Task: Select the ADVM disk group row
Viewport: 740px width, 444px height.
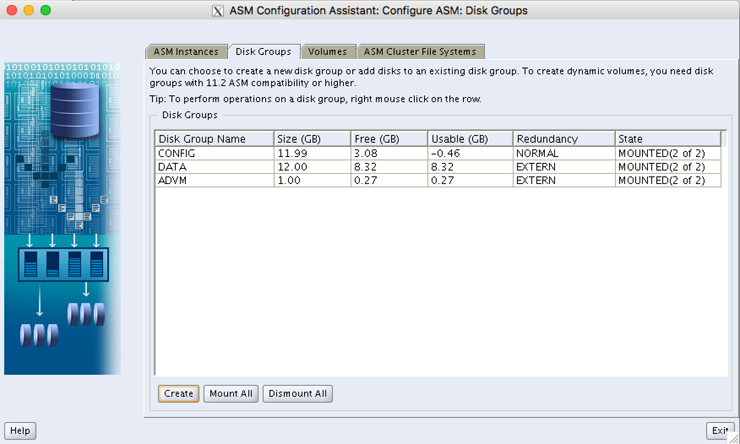Action: (438, 180)
